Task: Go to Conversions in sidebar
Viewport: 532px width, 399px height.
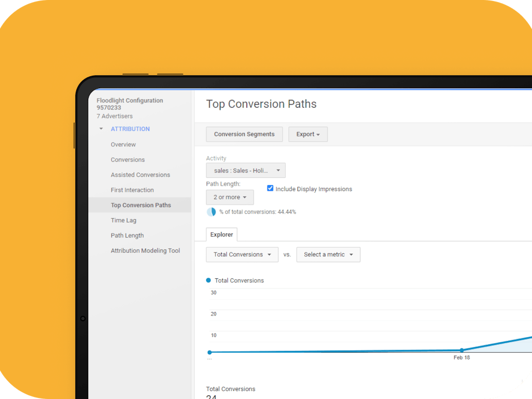Action: [127, 160]
